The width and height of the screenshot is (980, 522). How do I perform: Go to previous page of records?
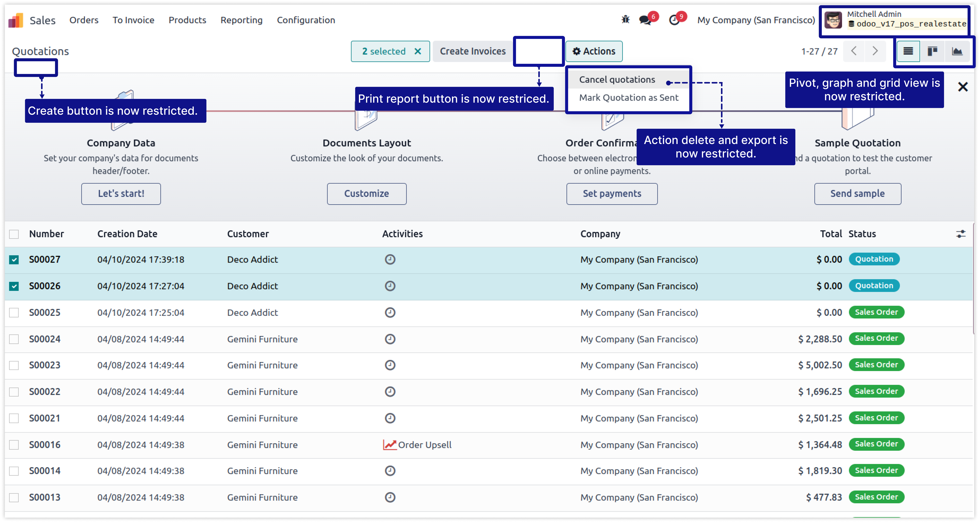click(854, 51)
